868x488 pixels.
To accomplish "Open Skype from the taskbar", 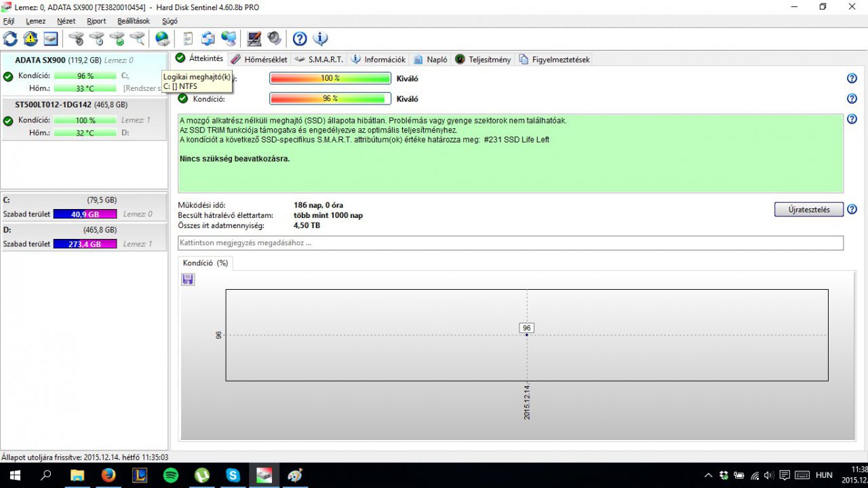I will click(233, 476).
